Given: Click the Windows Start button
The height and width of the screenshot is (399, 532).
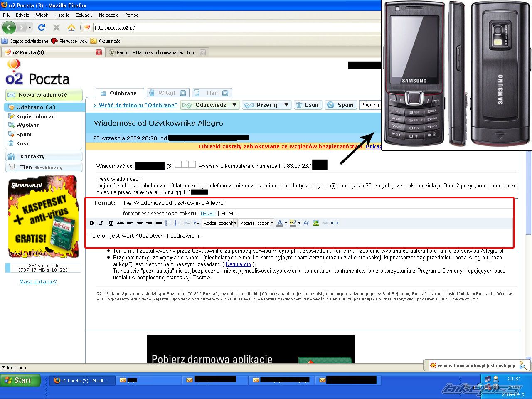Looking at the screenshot, I should click(x=20, y=380).
